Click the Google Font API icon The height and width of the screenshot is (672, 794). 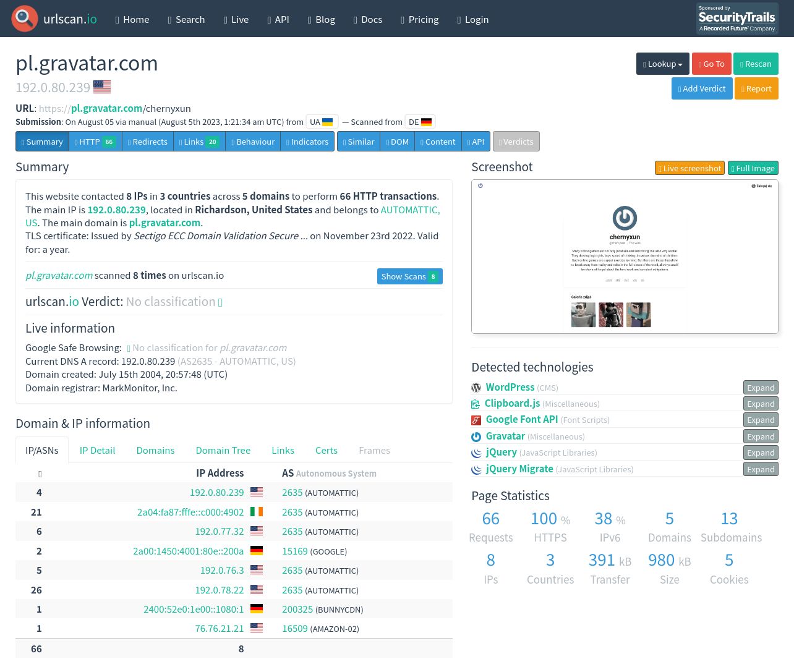[x=476, y=420]
